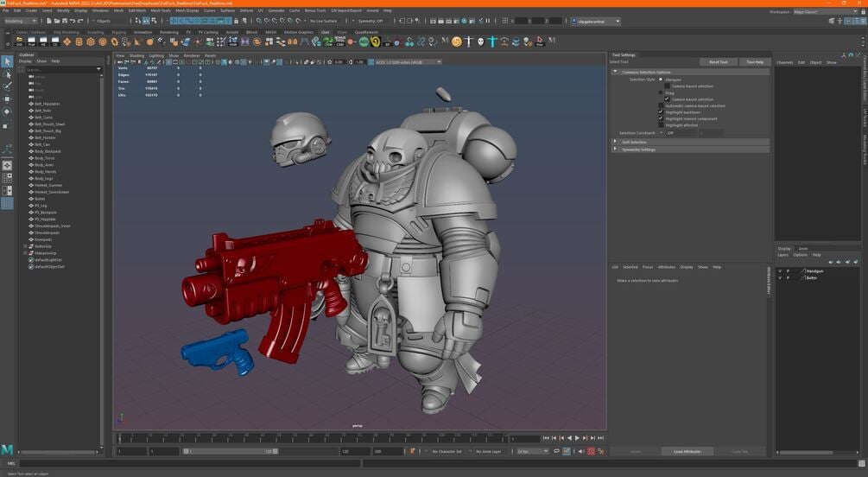Click the playback range slider bar
This screenshot has height=477, width=868.
pos(229,451)
